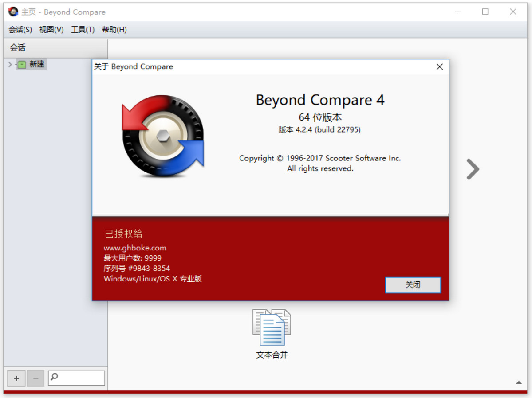Open the 视图(V) menu
Image resolution: width=532 pixels, height=398 pixels.
(51, 30)
